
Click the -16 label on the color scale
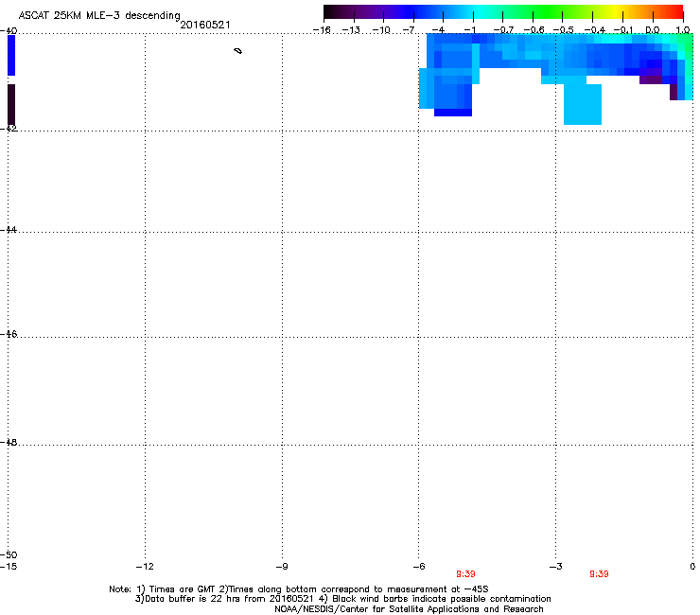coord(322,30)
